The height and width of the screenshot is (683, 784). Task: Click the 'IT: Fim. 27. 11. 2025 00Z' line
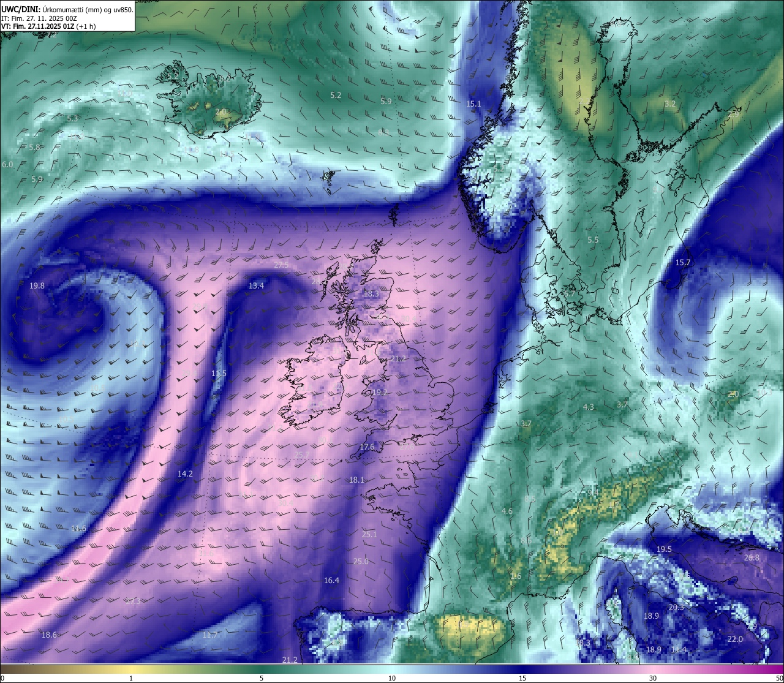point(39,18)
